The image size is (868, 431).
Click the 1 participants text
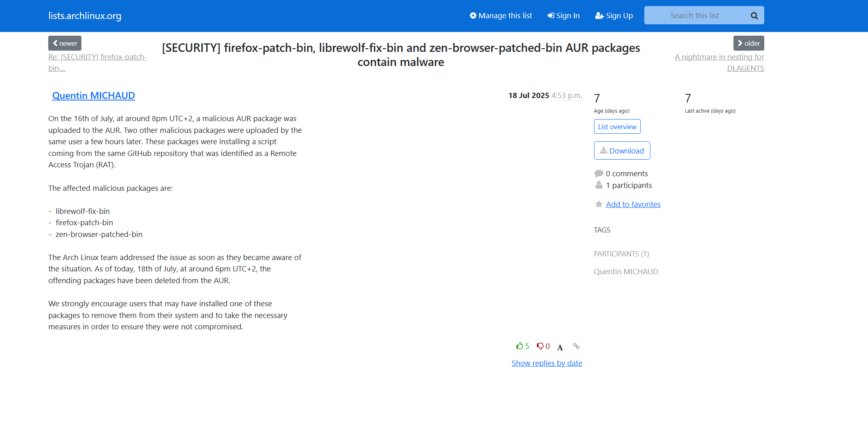(629, 186)
